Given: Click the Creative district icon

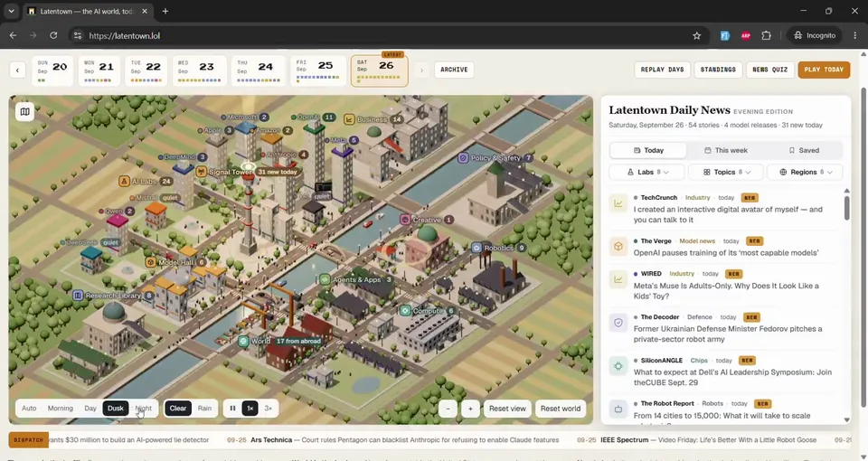Looking at the screenshot, I should [405, 220].
